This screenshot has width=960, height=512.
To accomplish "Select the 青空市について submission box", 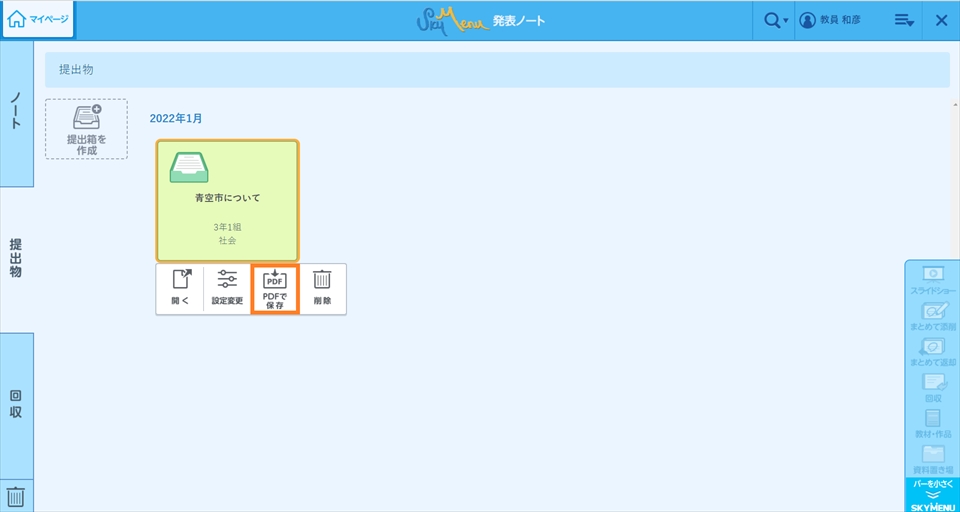I will pyautogui.click(x=227, y=200).
